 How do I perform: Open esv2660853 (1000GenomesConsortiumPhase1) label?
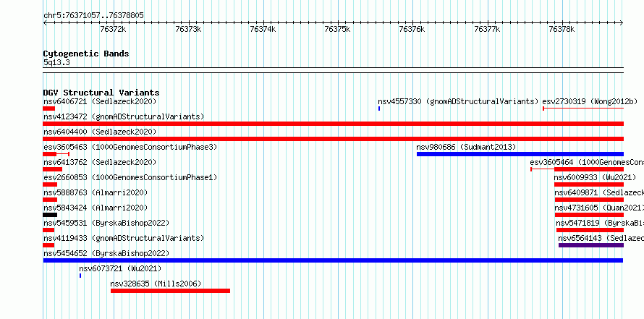click(130, 177)
